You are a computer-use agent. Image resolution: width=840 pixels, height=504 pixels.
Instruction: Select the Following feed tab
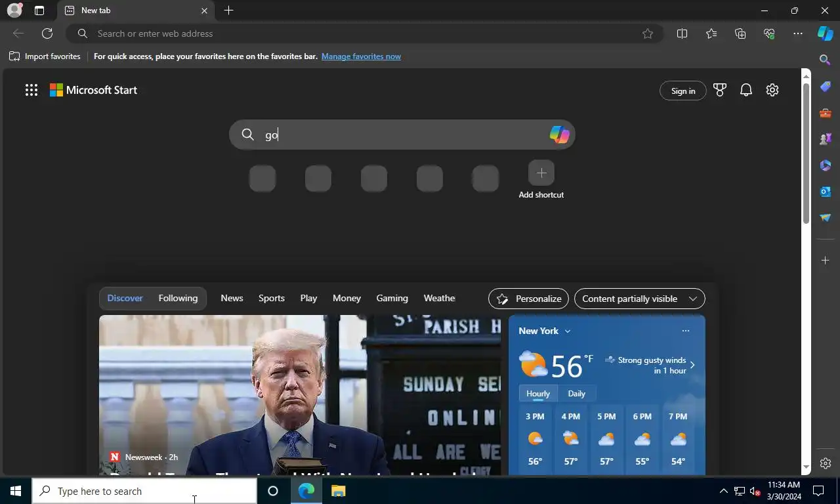click(178, 298)
